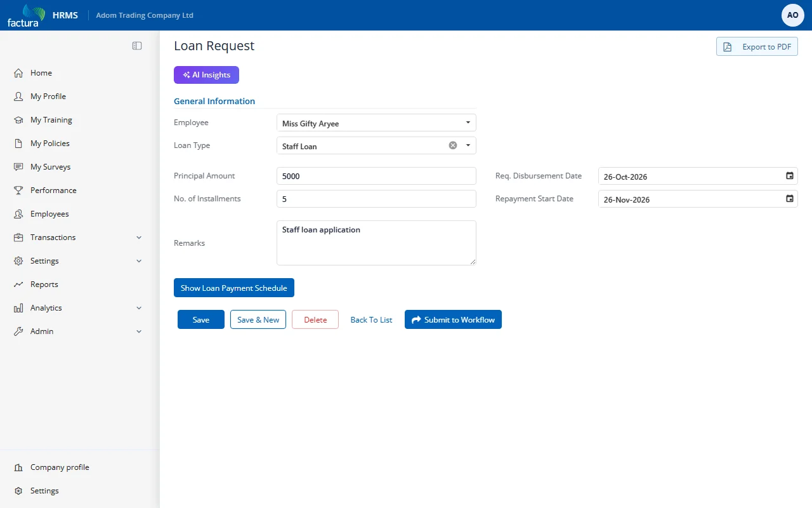Expand the Admin submenu chevron

pyautogui.click(x=139, y=331)
